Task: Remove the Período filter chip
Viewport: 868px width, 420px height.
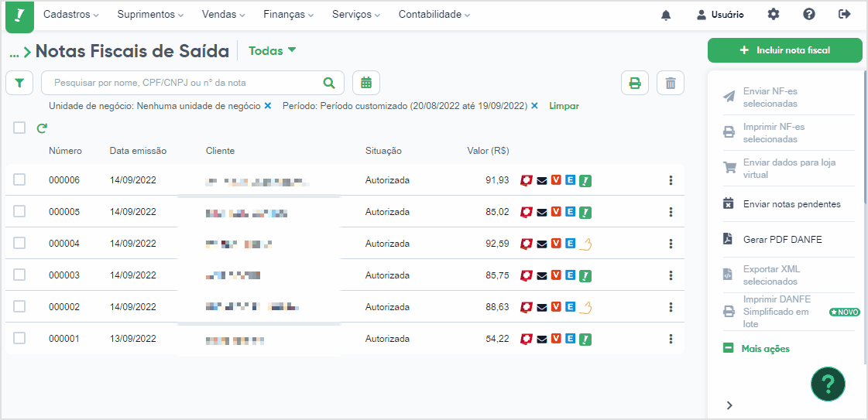Action: click(x=535, y=105)
